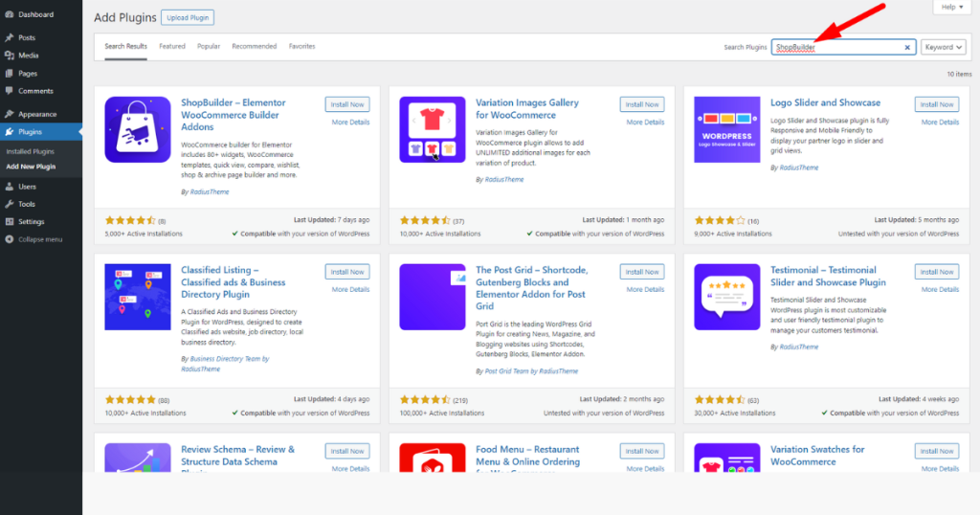
Task: Clear the search field with X icon
Action: [907, 48]
